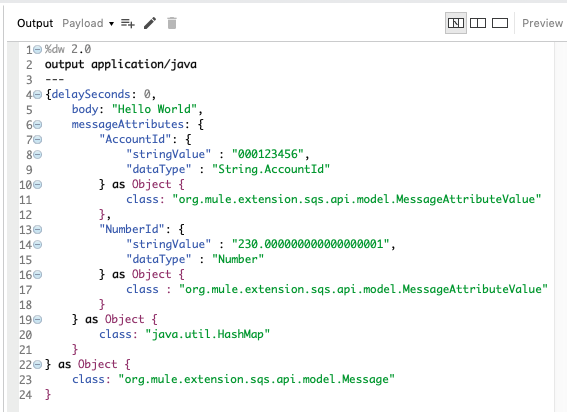
Task: Collapse the fold at line 4 delaySeconds
Action: [x=38, y=95]
